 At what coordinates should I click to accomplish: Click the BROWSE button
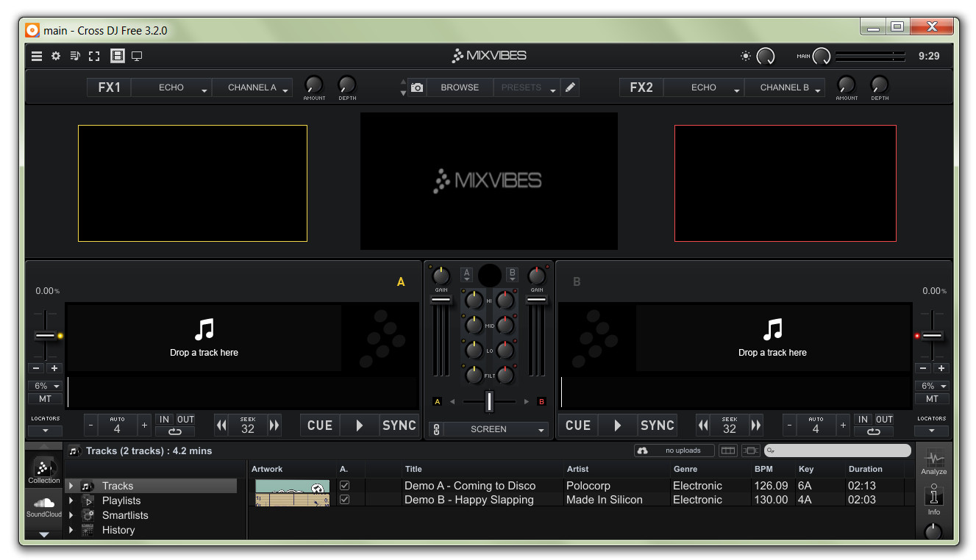tap(460, 87)
